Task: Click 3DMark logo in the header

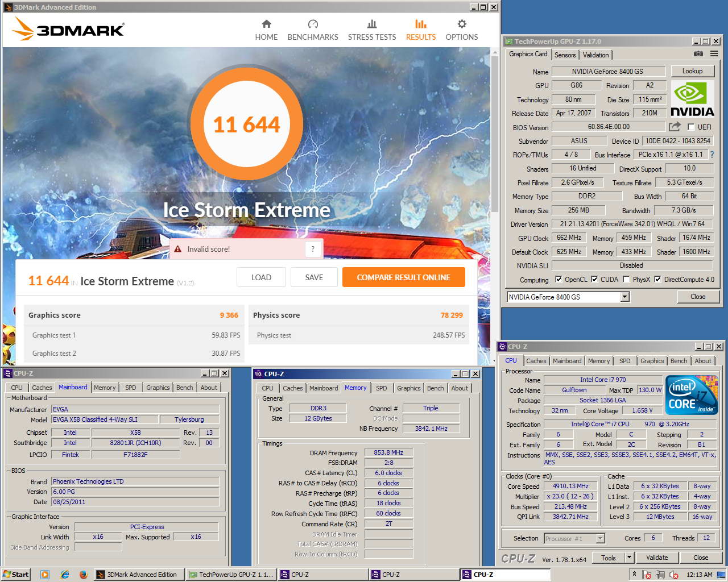Action: pyautogui.click(x=68, y=28)
